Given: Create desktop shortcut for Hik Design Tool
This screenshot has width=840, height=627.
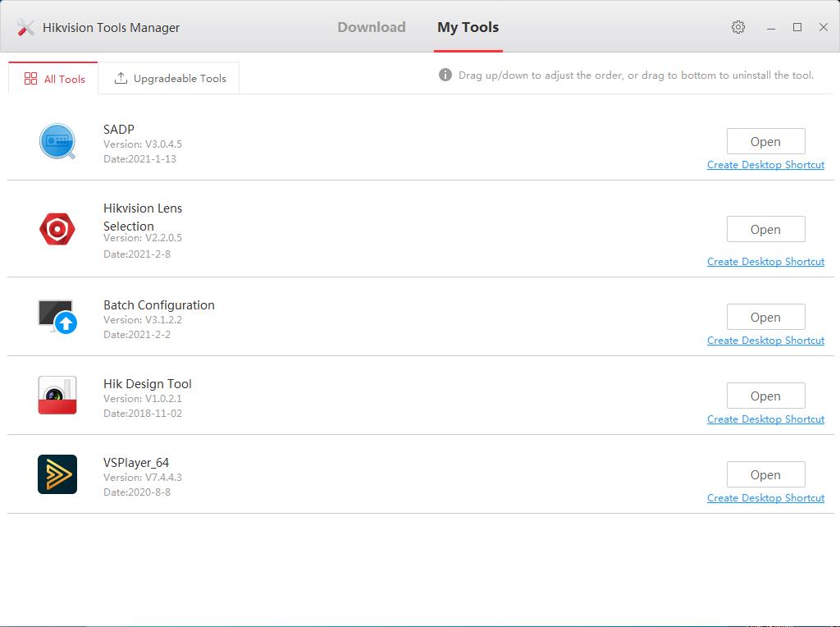Looking at the screenshot, I should point(765,419).
